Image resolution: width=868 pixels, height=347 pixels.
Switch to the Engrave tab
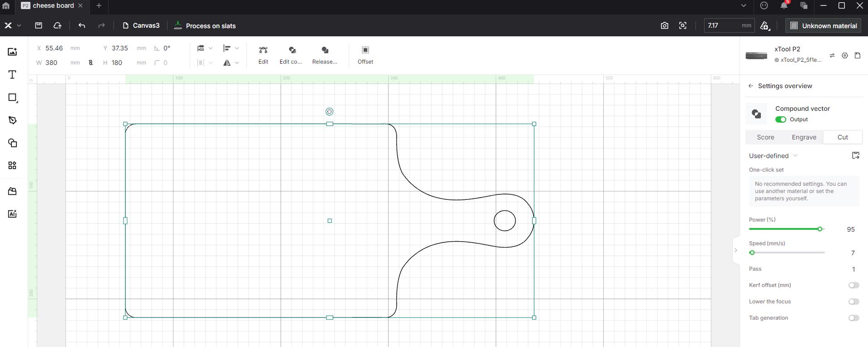click(804, 137)
